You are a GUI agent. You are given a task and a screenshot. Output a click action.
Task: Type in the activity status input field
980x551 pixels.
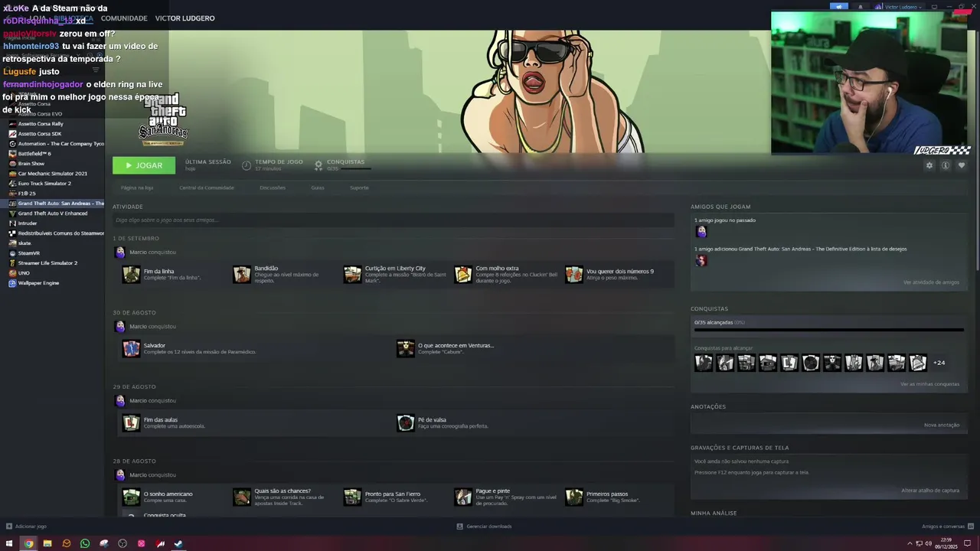point(394,220)
